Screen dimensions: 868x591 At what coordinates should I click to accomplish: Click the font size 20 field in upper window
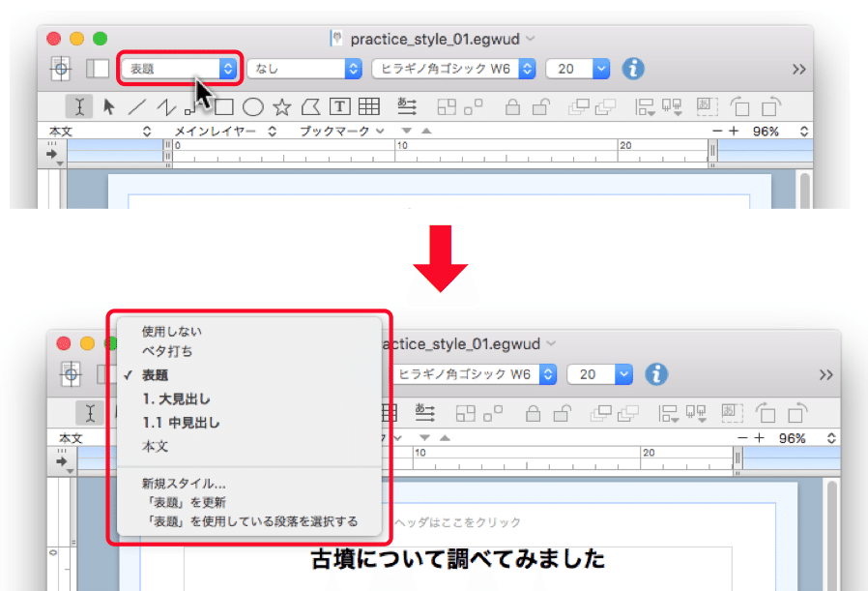click(569, 69)
